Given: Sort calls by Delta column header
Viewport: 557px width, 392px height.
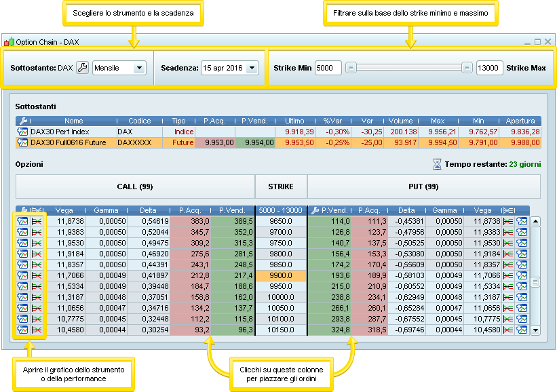Looking at the screenshot, I should coord(148,210).
